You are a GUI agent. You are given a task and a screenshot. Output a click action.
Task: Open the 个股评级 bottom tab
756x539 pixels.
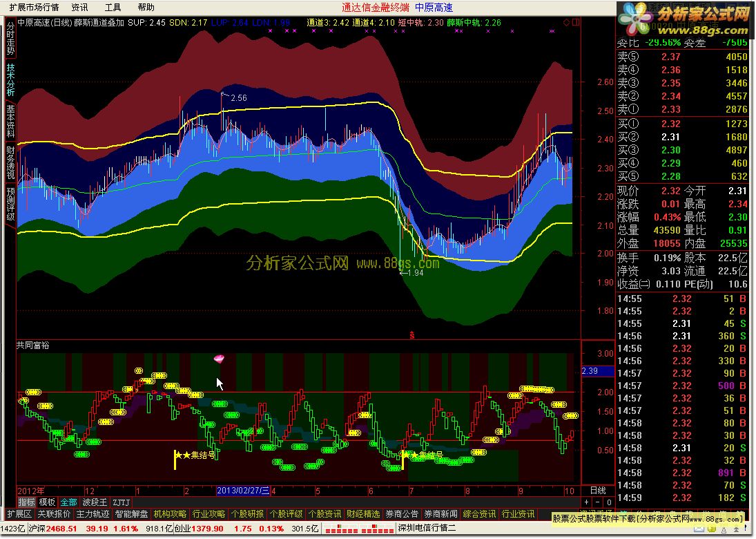(286, 514)
